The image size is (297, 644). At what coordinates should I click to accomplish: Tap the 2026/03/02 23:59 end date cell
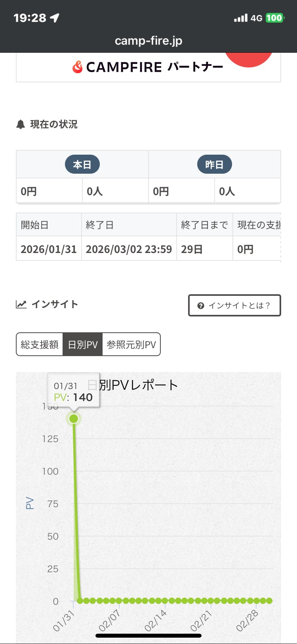pyautogui.click(x=129, y=249)
